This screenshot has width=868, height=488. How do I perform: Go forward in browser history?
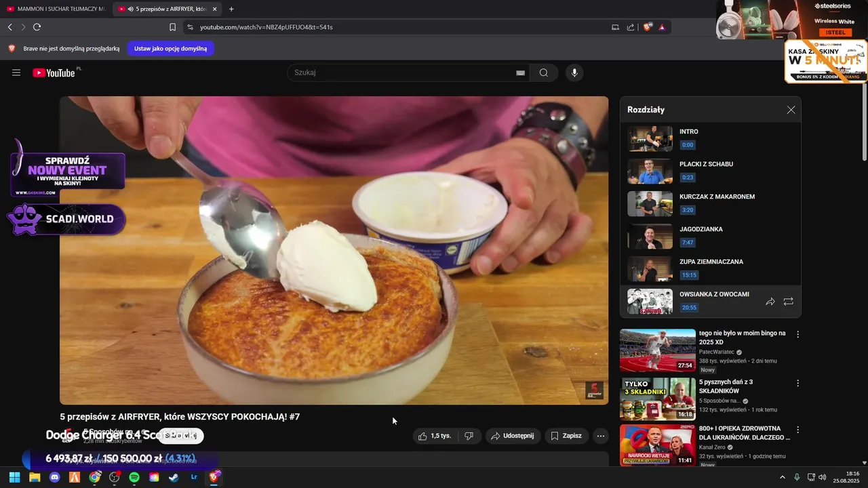[23, 27]
